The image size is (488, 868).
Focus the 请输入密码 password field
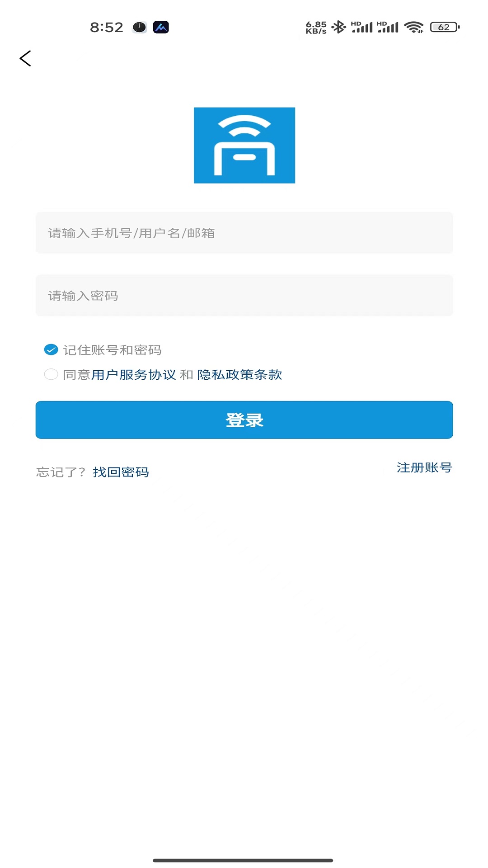(x=244, y=295)
